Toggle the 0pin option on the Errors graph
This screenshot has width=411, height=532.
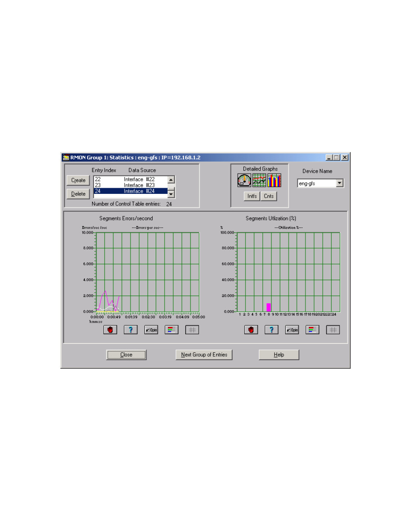tap(151, 330)
